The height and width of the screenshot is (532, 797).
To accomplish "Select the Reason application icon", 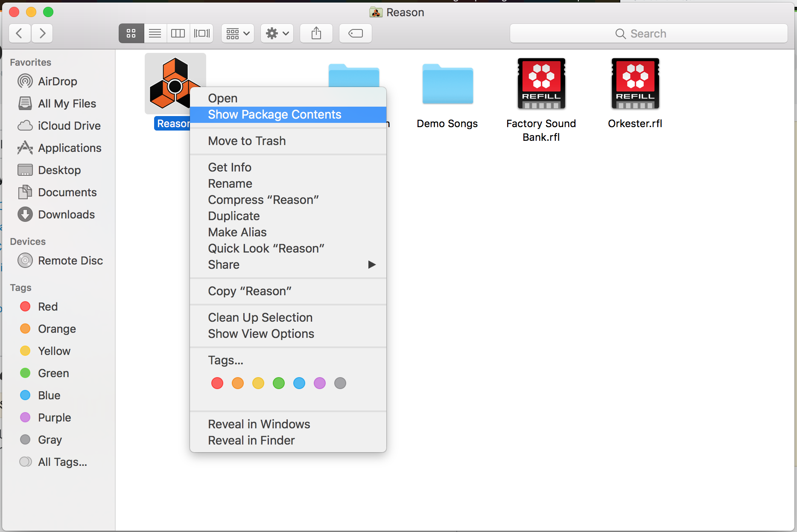I will click(x=175, y=84).
